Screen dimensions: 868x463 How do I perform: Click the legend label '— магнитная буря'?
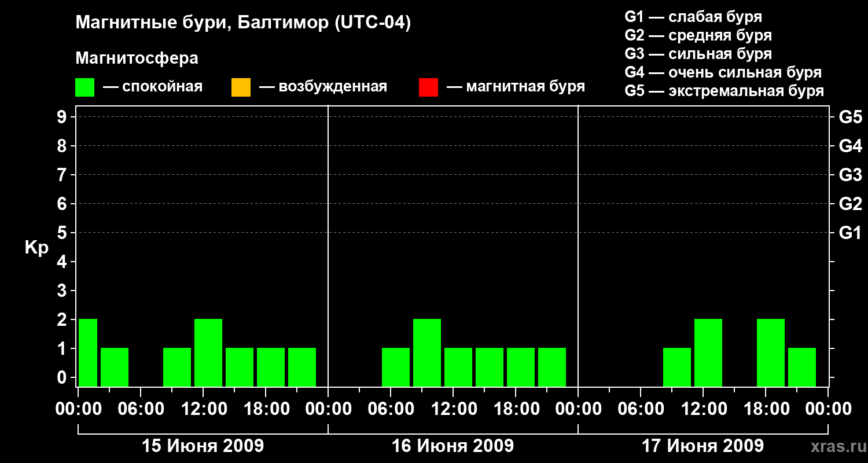tap(516, 87)
